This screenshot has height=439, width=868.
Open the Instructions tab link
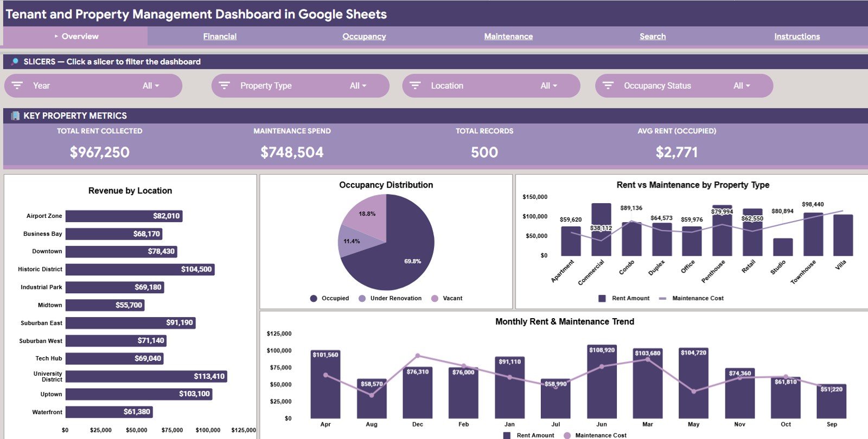797,36
